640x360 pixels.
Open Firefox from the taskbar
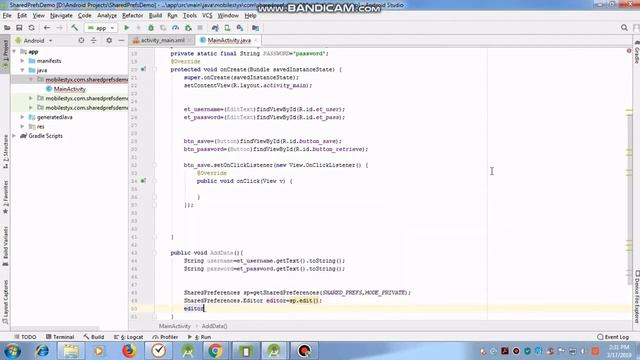129,351
